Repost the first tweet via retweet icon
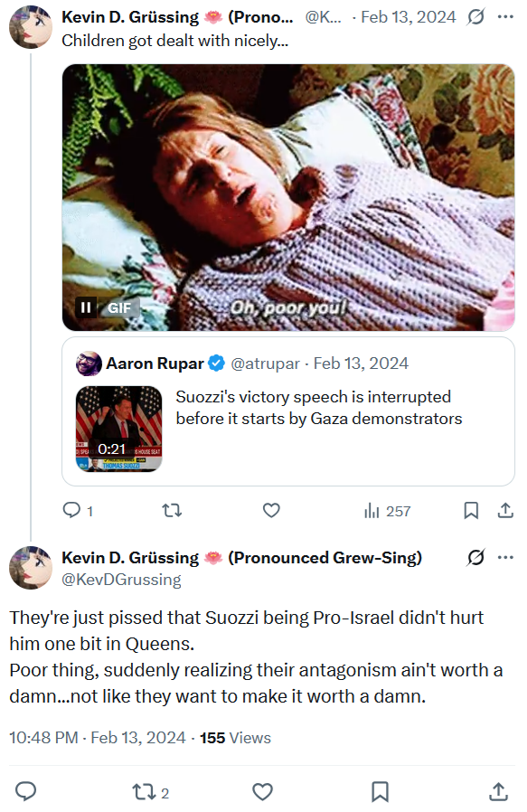This screenshot has height=812, width=527. pos(172,511)
